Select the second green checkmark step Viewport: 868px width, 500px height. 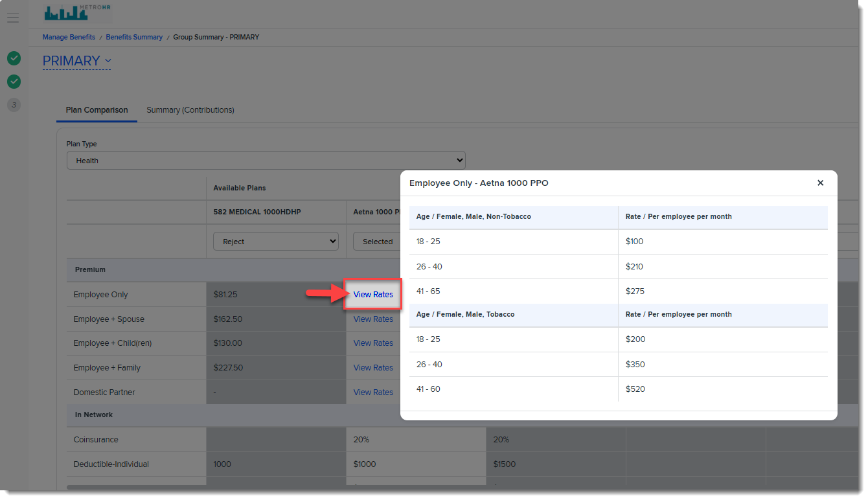coord(14,82)
